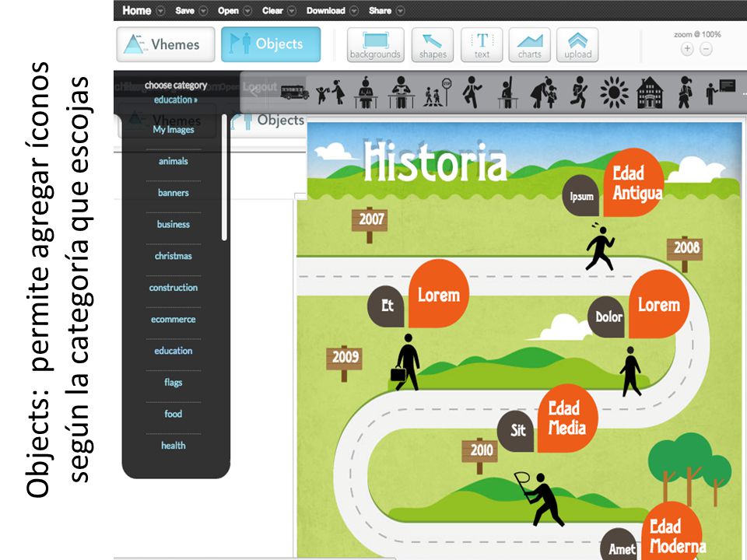Add the jumping boy with tie icon
This screenshot has width=747, height=560.
[x=472, y=92]
